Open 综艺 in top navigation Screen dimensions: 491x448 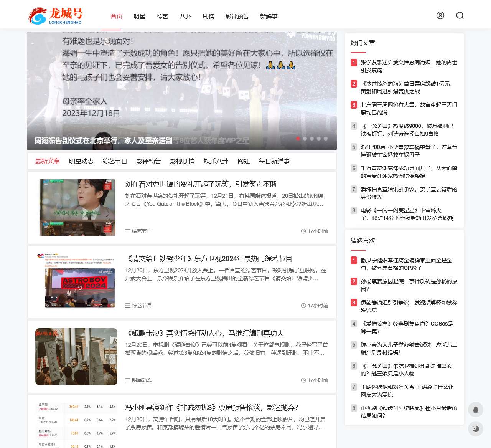[162, 17]
